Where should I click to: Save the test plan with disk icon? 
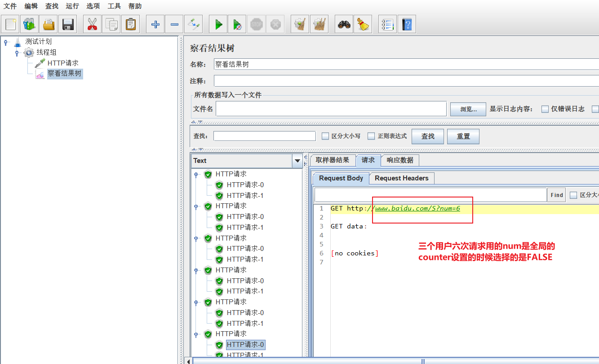click(x=68, y=24)
